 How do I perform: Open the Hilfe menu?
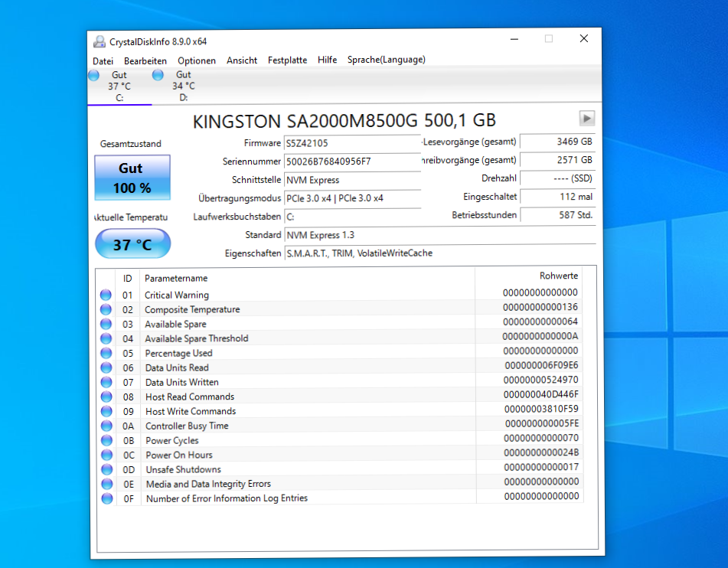(328, 60)
